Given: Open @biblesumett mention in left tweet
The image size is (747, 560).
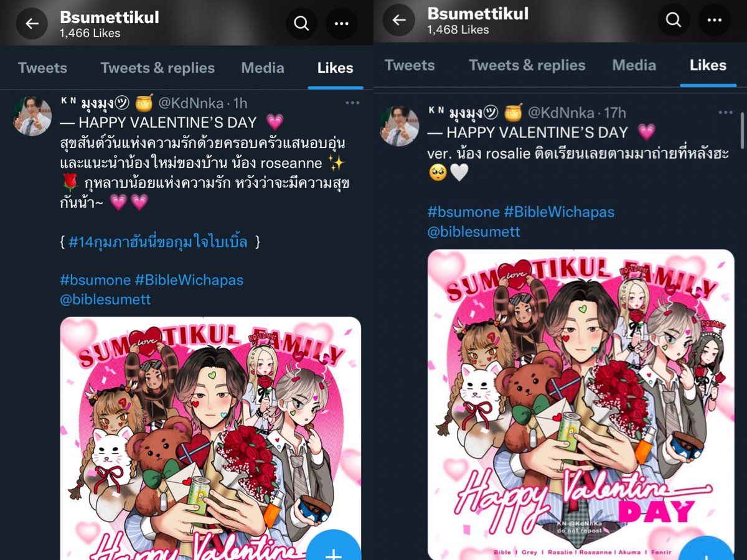Looking at the screenshot, I should point(106,299).
